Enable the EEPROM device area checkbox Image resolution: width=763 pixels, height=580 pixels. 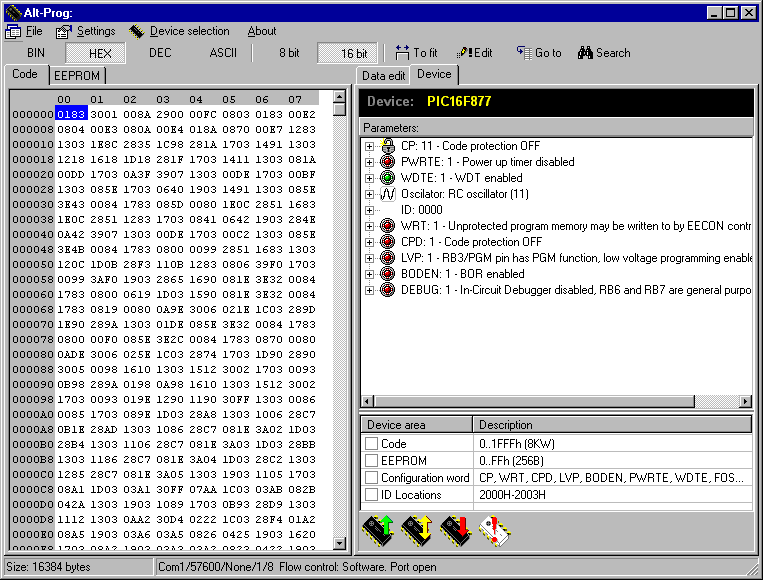[372, 461]
